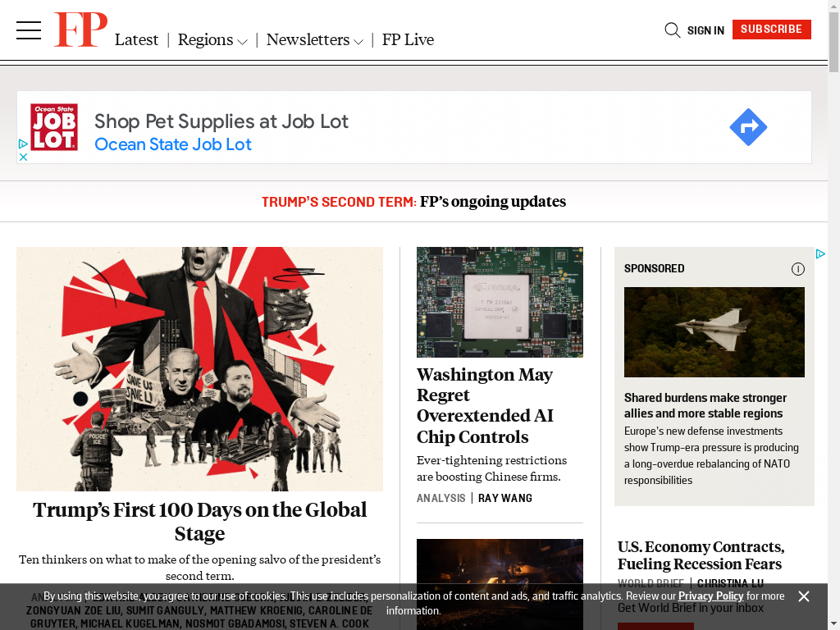The width and height of the screenshot is (840, 630).
Task: Click 'Ten thinkers' article summary text
Action: pos(199,568)
